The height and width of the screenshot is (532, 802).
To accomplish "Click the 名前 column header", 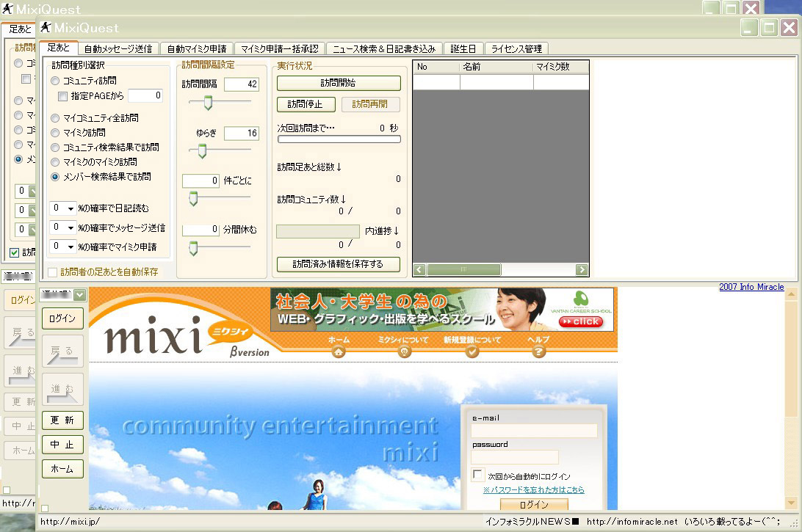I will 496,67.
